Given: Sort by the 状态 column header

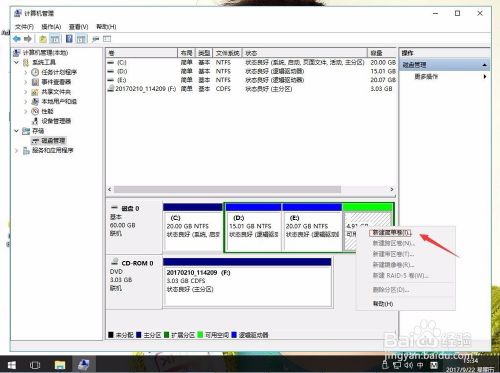Looking at the screenshot, I should coord(305,53).
